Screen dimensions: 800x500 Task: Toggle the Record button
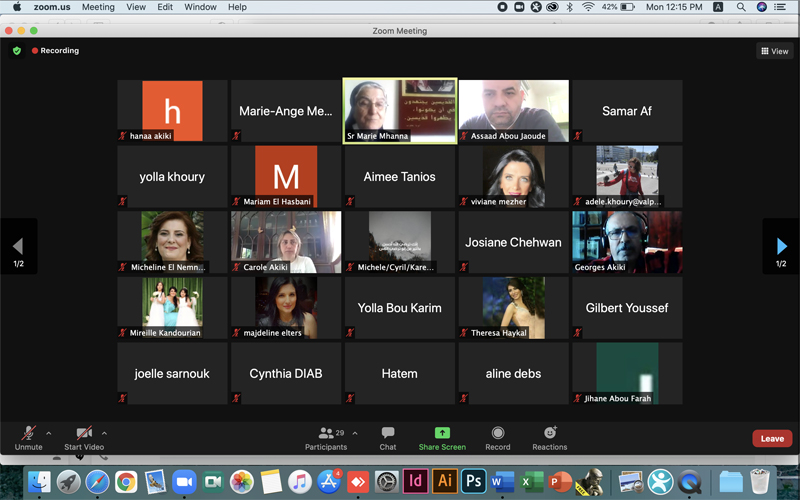497,437
